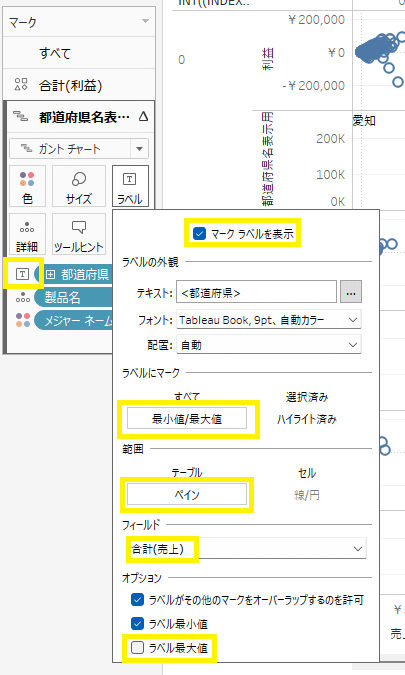Open the 配置 alignment dropdown
Screen dimensions: 405x675
pyautogui.click(x=269, y=345)
